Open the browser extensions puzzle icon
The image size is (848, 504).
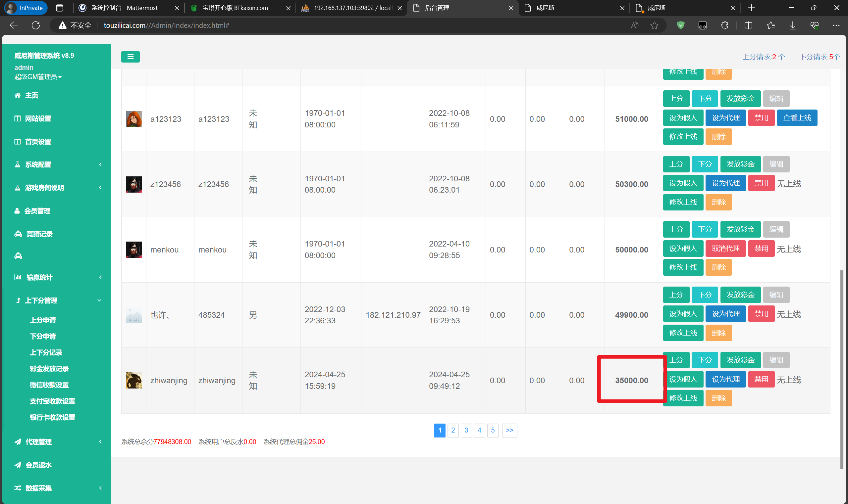pyautogui.click(x=724, y=25)
